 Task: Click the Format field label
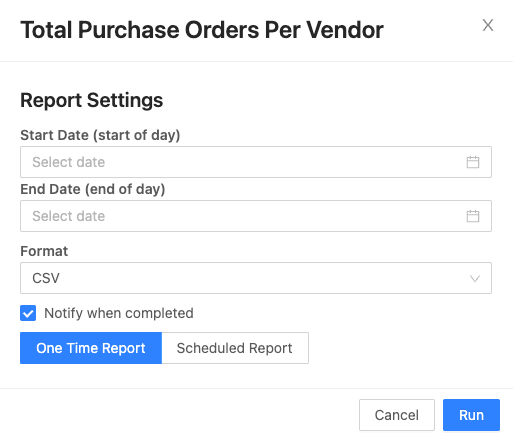[x=44, y=251]
